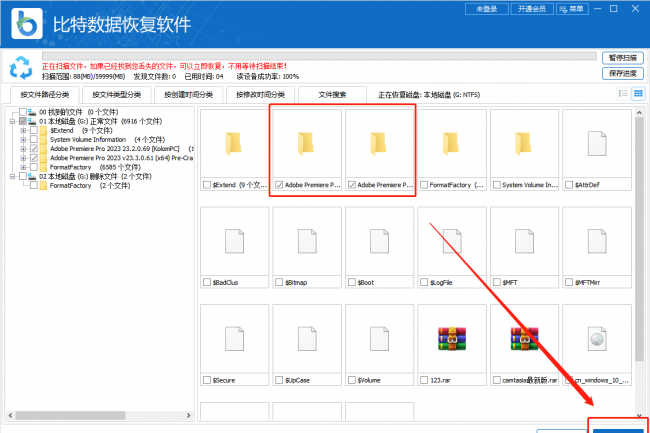This screenshot has height=433, width=650.
Task: Click right arrow of tree horizontal scrollbar
Action: pyautogui.click(x=189, y=415)
